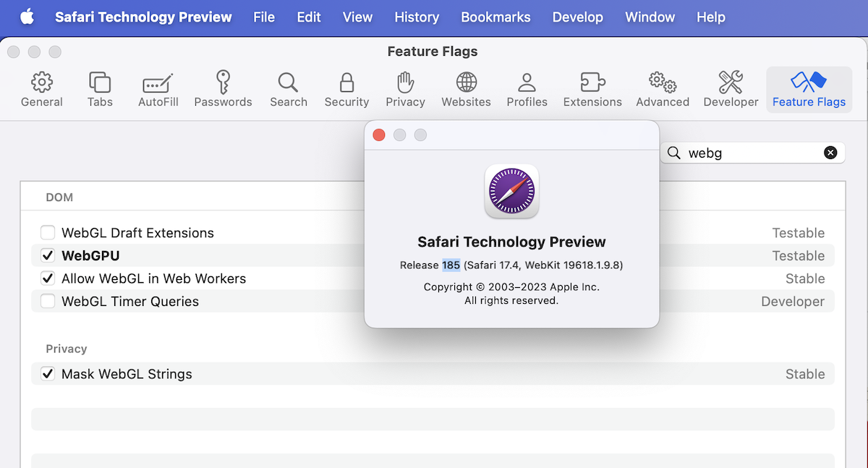The width and height of the screenshot is (868, 468).
Task: Click the WebGPU label text
Action: pos(90,255)
